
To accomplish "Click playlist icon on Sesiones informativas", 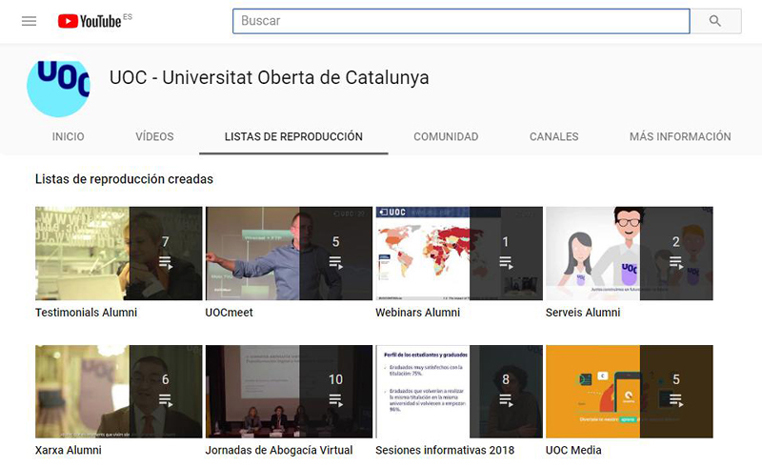I will (x=506, y=400).
